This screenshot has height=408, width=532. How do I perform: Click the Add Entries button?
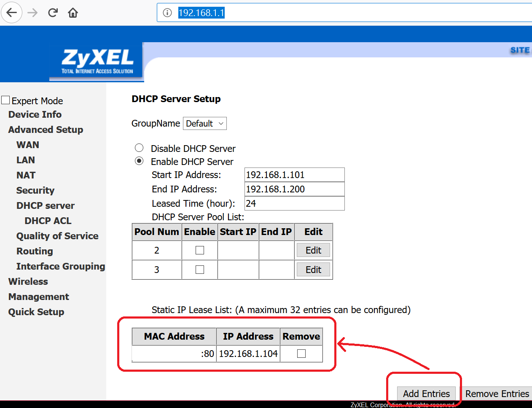[426, 393]
